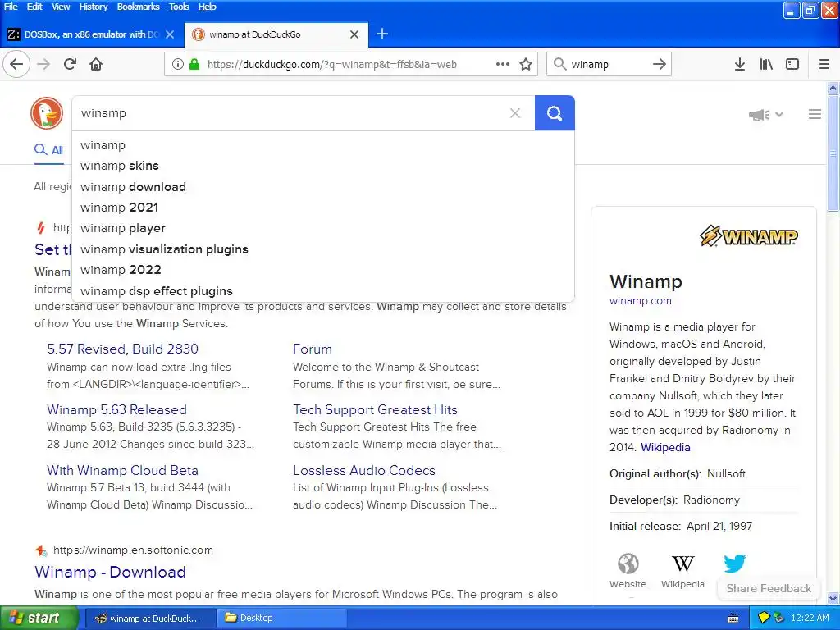Click the toolbar search box go arrow

click(660, 64)
